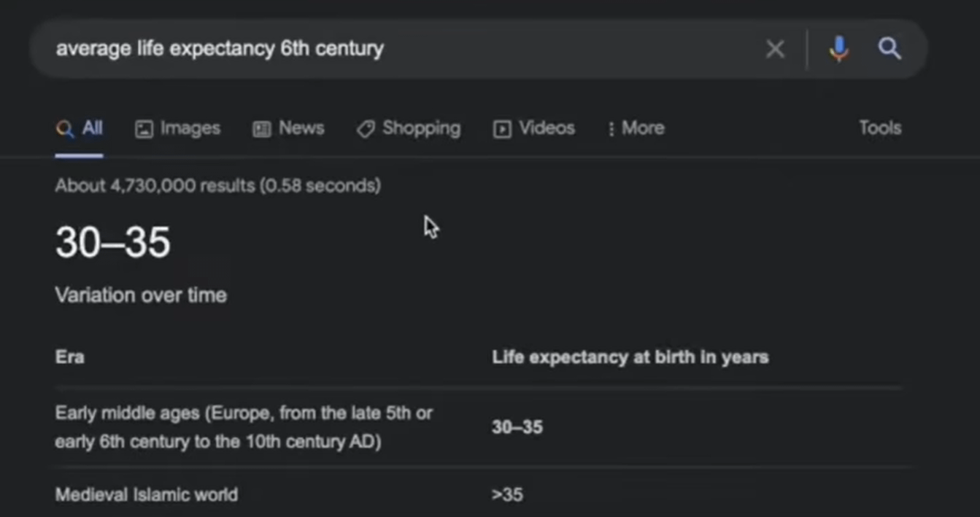Image resolution: width=980 pixels, height=517 pixels.
Task: Open the Videos results tab
Action: pyautogui.click(x=534, y=128)
